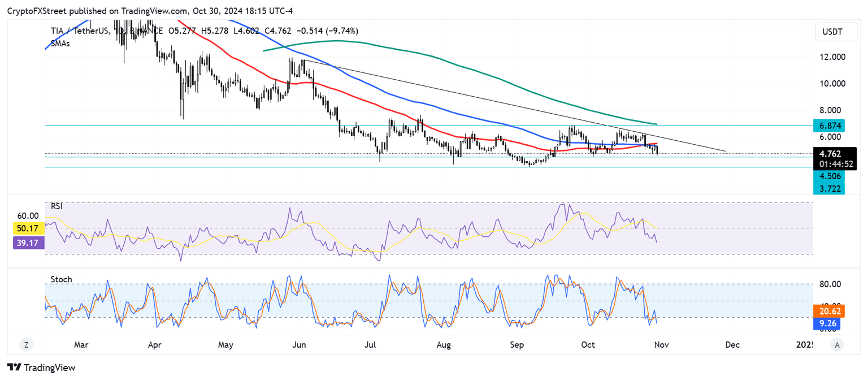Select the Stoch value label 20.62
The image size is (868, 380).
[828, 310]
